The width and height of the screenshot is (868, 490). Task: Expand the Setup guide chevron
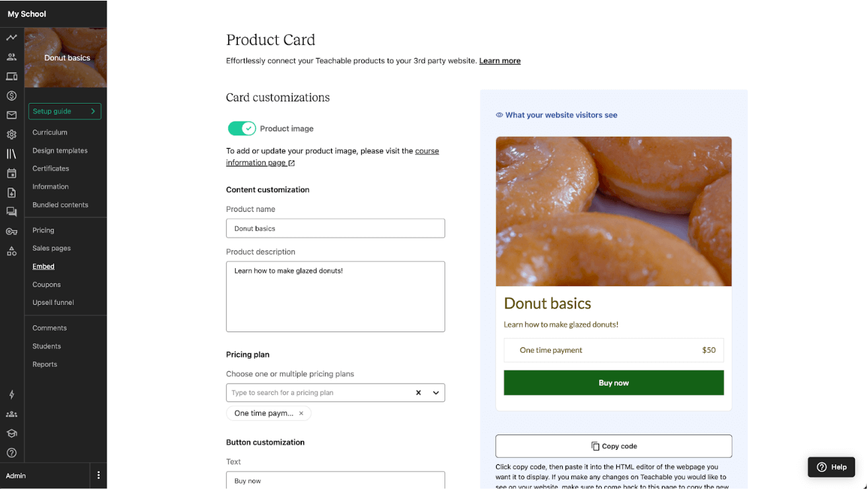93,112
